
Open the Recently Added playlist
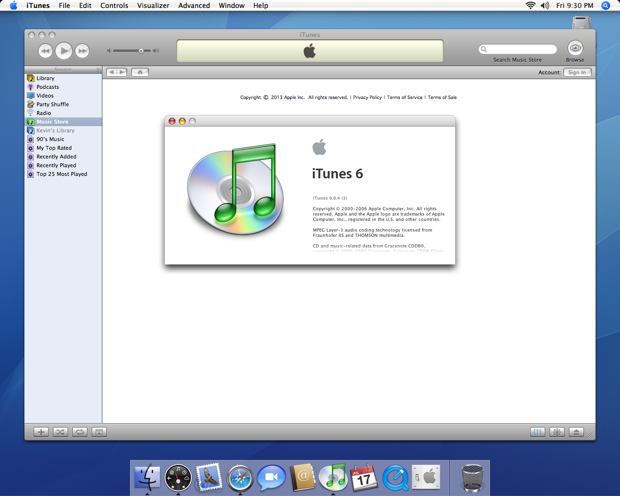point(63,157)
